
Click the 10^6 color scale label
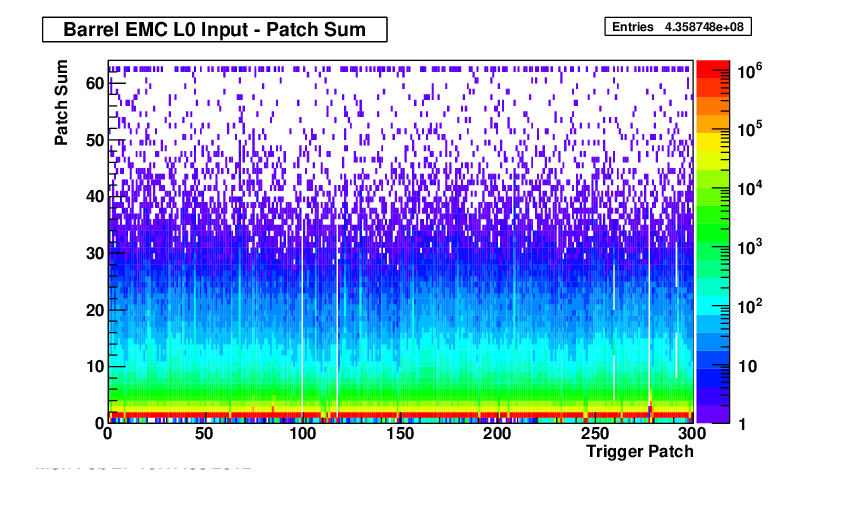pos(750,70)
